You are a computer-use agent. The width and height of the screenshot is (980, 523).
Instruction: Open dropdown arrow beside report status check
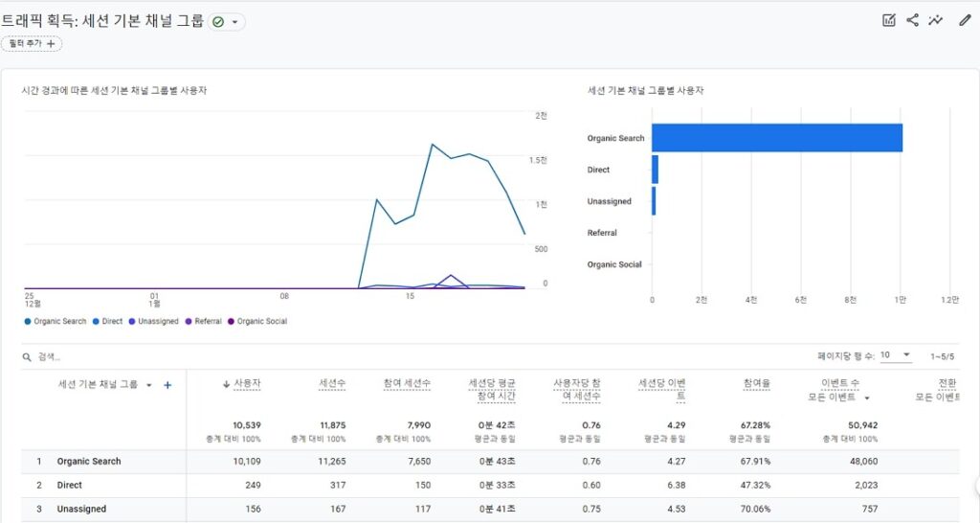235,22
